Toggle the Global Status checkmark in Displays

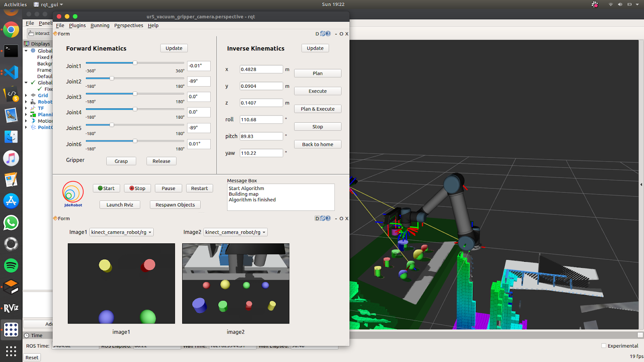click(33, 83)
